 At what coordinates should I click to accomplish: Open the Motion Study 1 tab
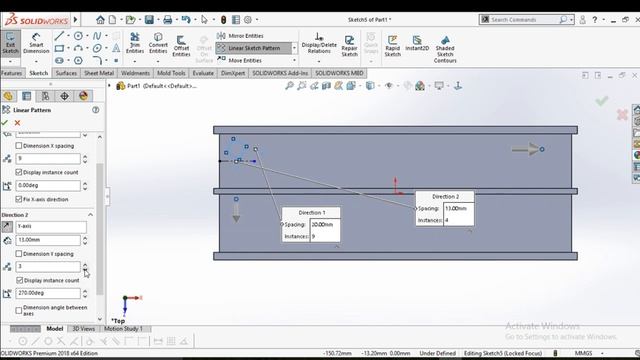pyautogui.click(x=123, y=329)
